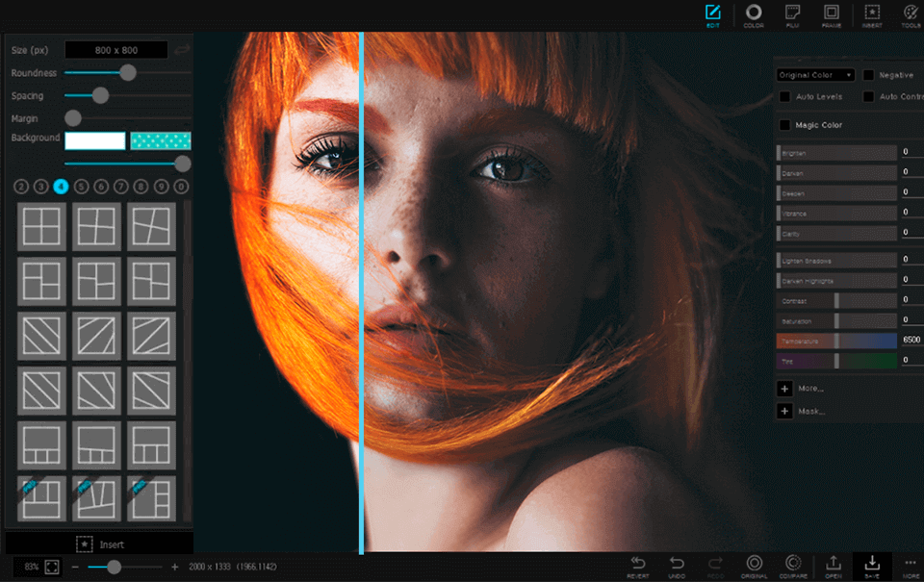Click the Vibrance adjustment slider

(x=836, y=214)
